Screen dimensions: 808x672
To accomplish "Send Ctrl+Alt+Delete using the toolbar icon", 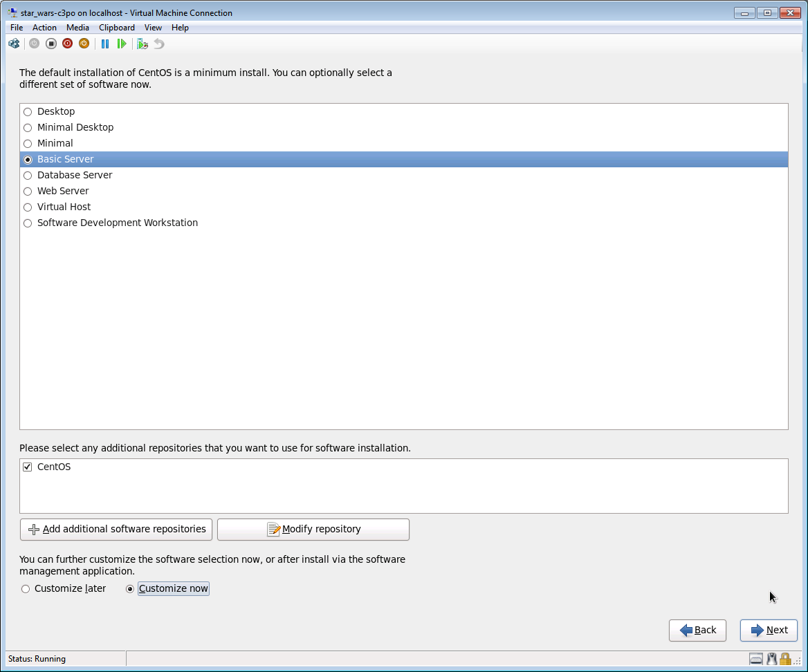I will pyautogui.click(x=14, y=44).
